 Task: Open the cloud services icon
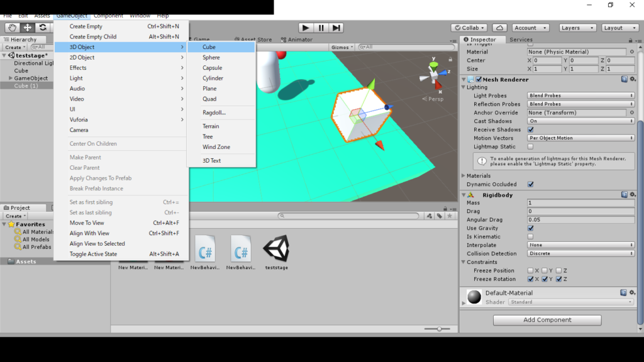pos(499,28)
